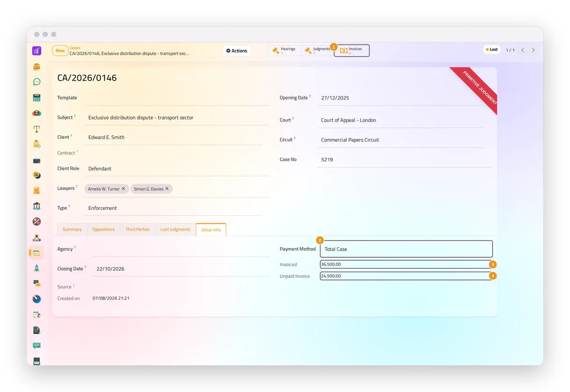Open the chat bubble discuss icon
The width and height of the screenshot is (570, 392).
[x=37, y=82]
